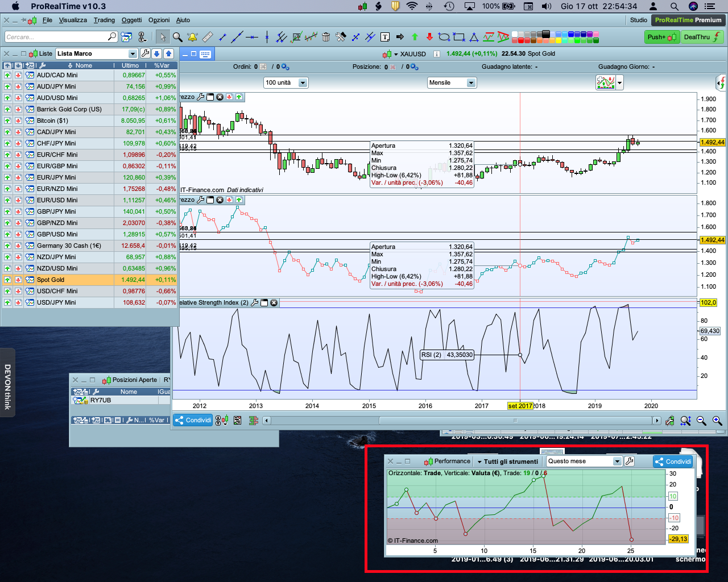This screenshot has height=582, width=728.
Task: Close the Relative Strength Index indicator panel
Action: (274, 302)
